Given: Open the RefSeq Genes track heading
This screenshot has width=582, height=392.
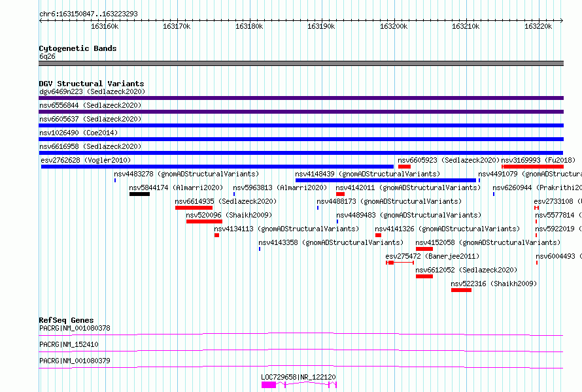Looking at the screenshot, I should pyautogui.click(x=66, y=320).
